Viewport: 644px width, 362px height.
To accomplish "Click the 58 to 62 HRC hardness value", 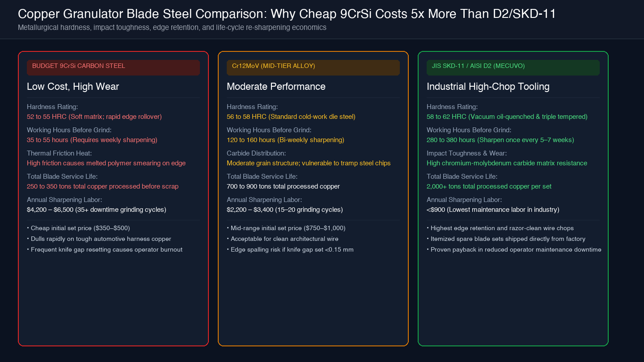I will coord(507,117).
